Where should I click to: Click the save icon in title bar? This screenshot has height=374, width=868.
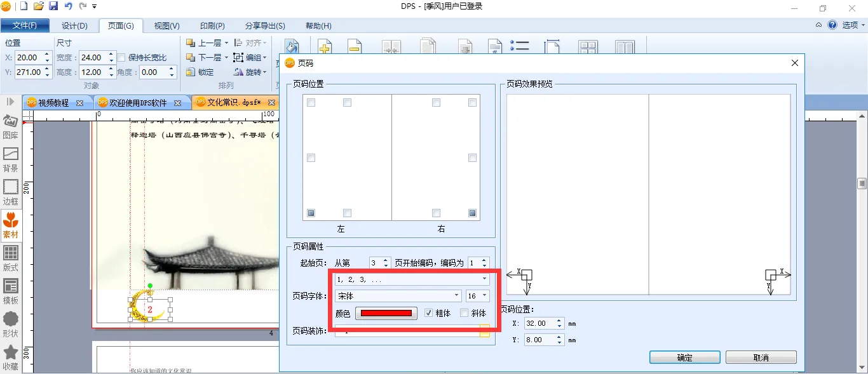[x=53, y=6]
